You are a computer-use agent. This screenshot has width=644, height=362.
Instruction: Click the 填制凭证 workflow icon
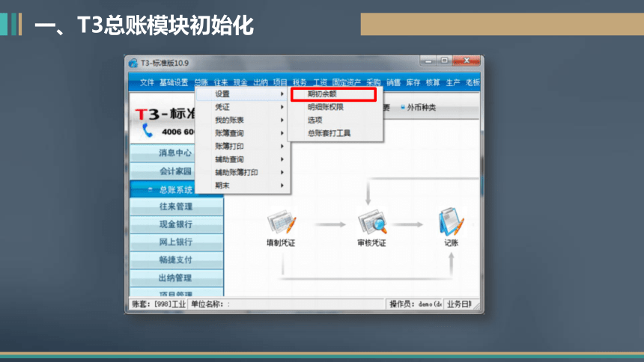(282, 222)
